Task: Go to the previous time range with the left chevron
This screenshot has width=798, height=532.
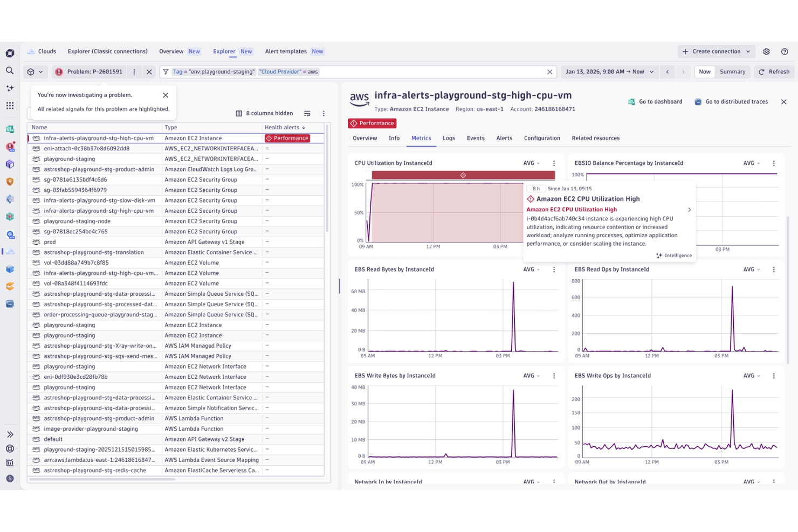Action: [668, 72]
